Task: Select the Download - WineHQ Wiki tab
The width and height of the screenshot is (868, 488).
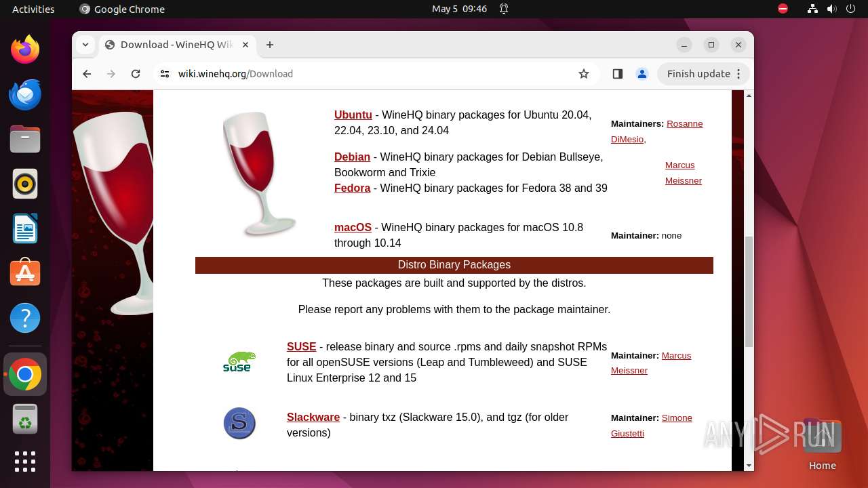Action: [178, 45]
